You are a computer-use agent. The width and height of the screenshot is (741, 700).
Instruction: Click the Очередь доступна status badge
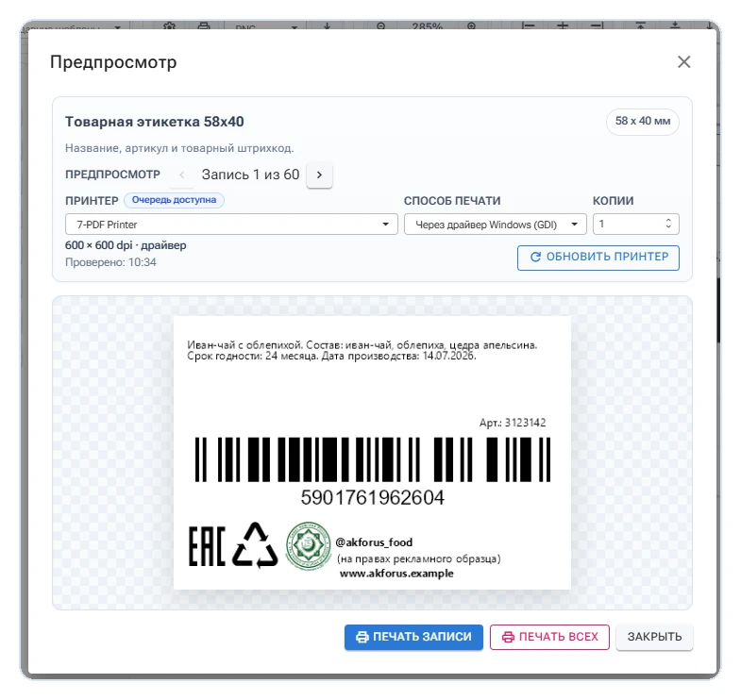(174, 200)
